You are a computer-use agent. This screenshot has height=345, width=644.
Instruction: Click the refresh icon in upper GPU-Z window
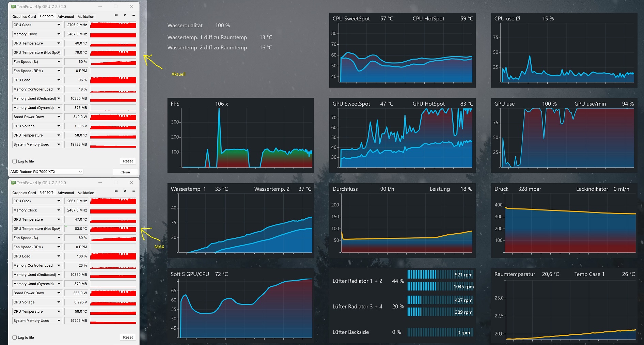coord(125,15)
